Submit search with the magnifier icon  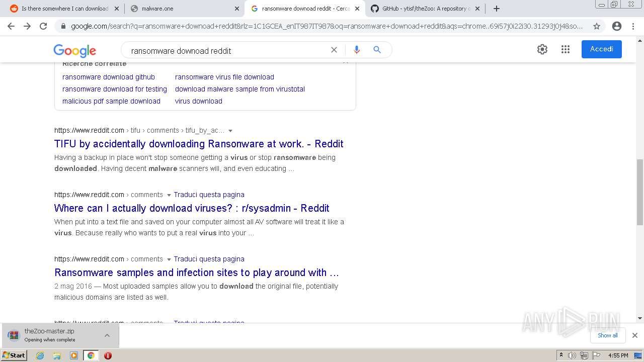pyautogui.click(x=377, y=50)
